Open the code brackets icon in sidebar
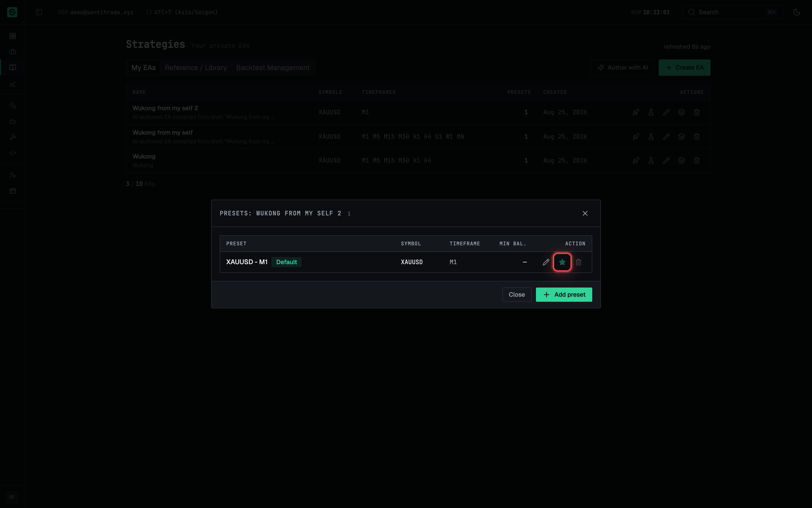812x508 pixels. (x=13, y=153)
